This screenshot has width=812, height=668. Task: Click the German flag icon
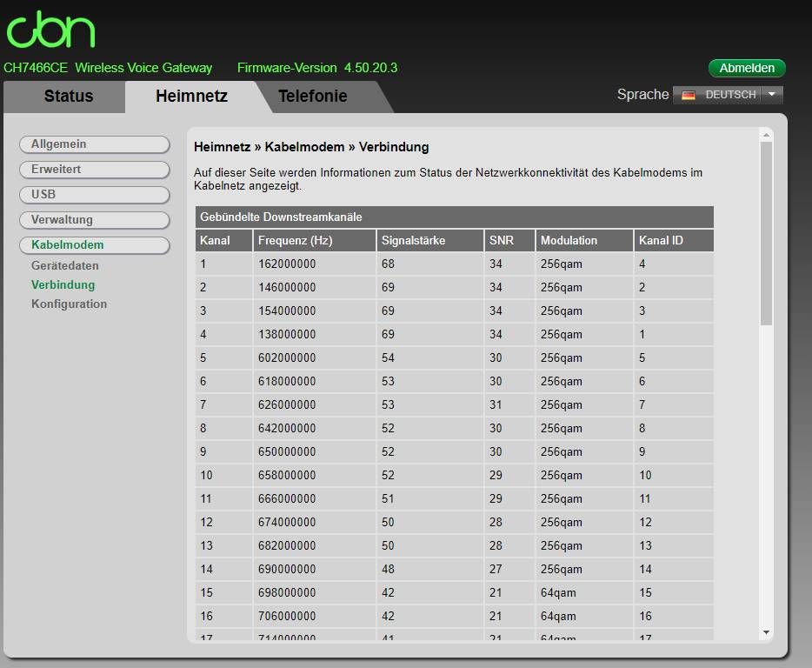coord(689,95)
